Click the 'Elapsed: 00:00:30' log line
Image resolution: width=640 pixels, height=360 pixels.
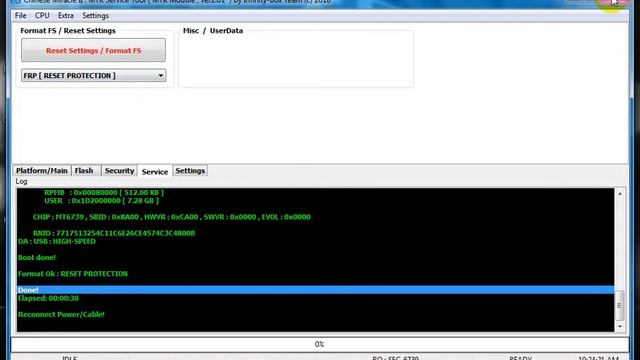tap(48, 298)
